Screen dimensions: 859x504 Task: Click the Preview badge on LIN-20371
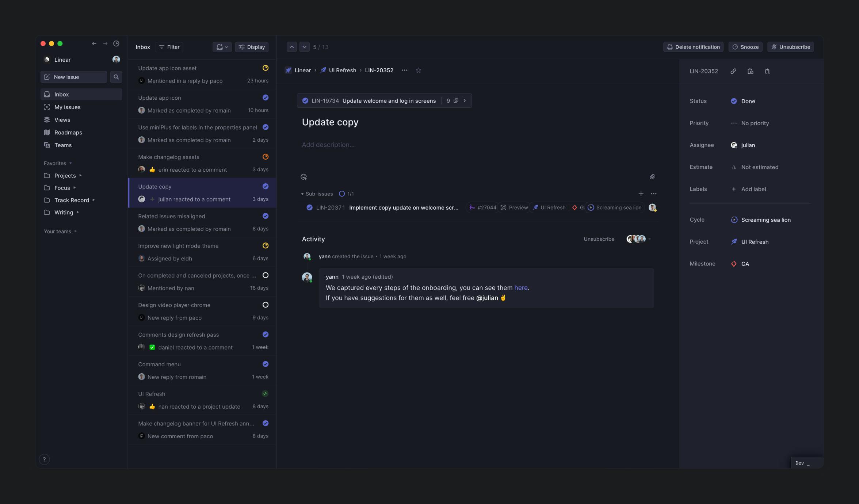tap(514, 207)
